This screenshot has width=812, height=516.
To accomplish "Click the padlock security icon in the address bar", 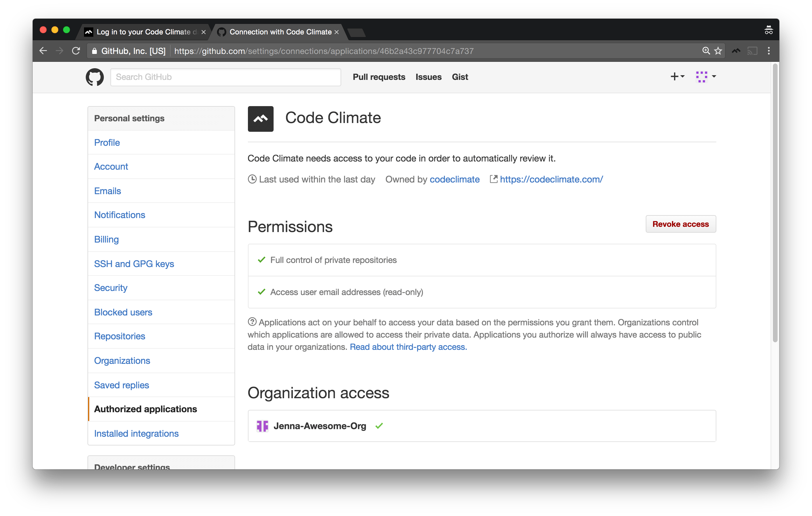I will pos(94,51).
